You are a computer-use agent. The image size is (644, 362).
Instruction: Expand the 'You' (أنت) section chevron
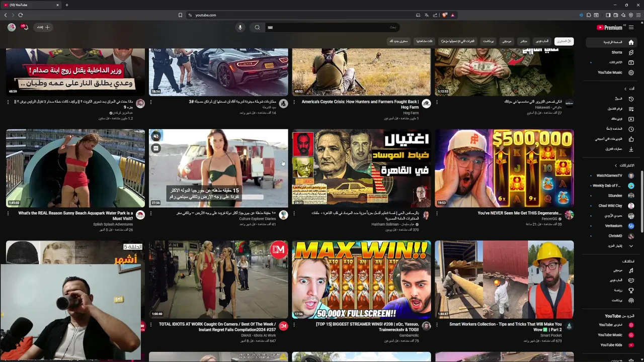(625, 88)
